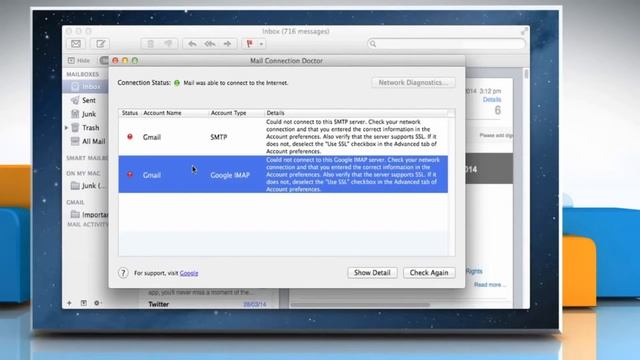The image size is (640, 360).
Task: Open the gear action menu in sidebar
Action: 97,303
